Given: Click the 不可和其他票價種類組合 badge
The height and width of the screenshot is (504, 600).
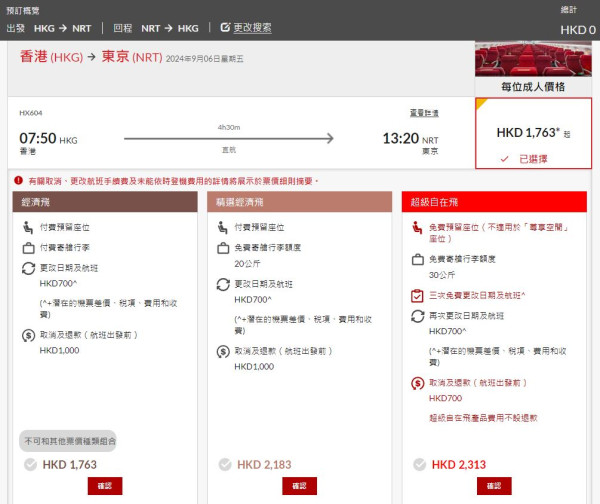Looking at the screenshot, I should [x=68, y=441].
